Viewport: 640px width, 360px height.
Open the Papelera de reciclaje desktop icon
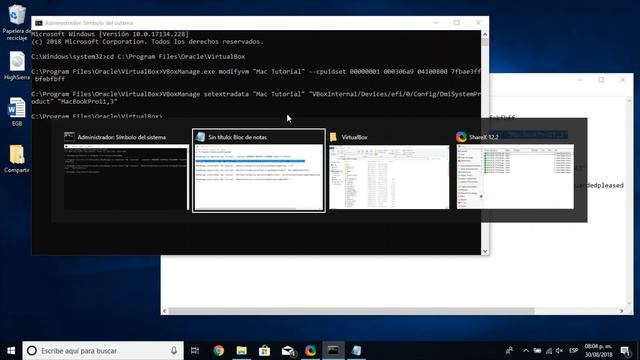pyautogui.click(x=16, y=21)
